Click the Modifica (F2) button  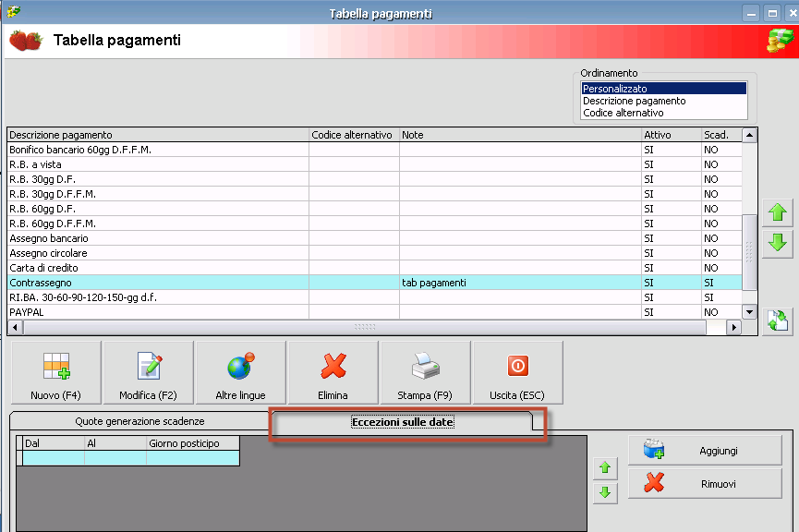(149, 373)
